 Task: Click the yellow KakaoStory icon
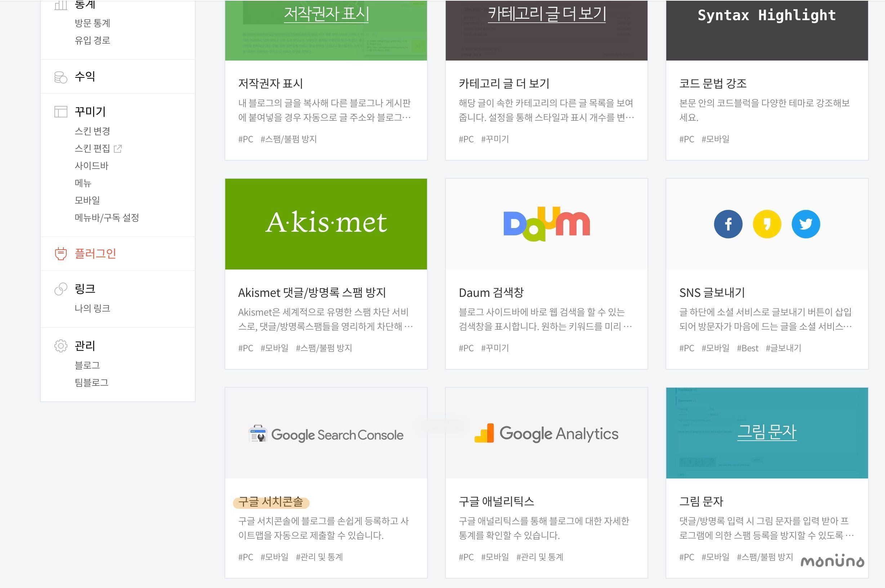767,224
